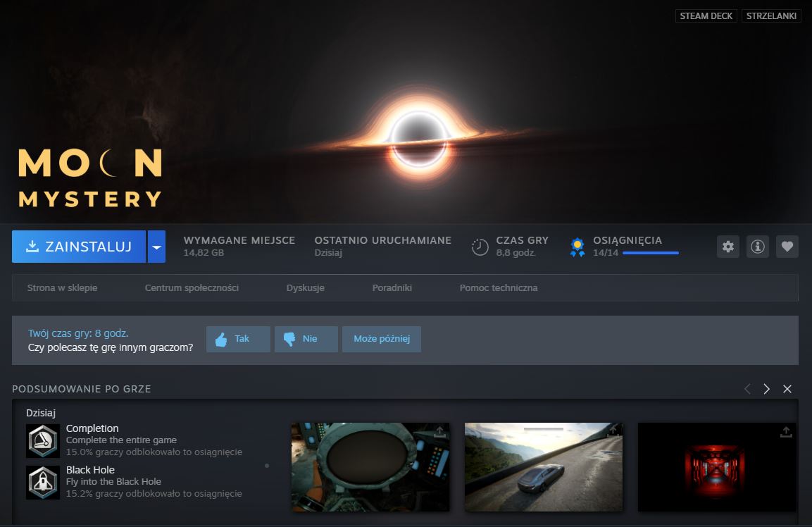Click the play time clock icon
This screenshot has width=812, height=527.
[x=480, y=247]
